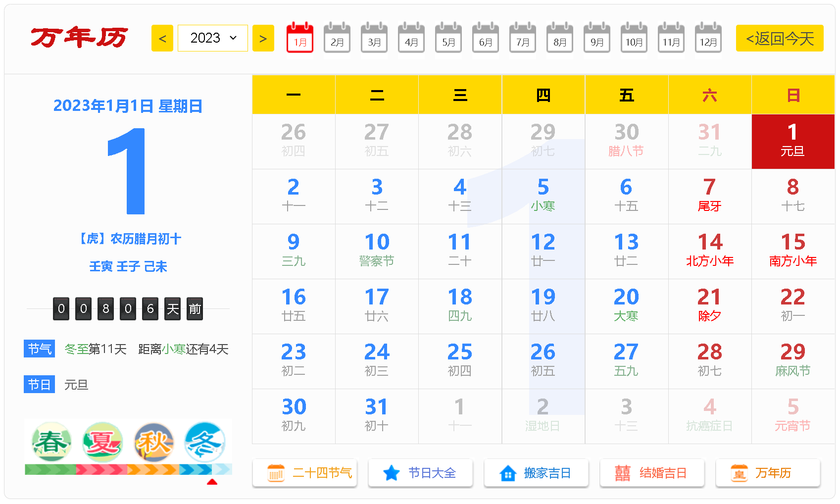Viewport: 840px width, 504px height.
Task: Advance to the next year arrow
Action: pos(263,38)
